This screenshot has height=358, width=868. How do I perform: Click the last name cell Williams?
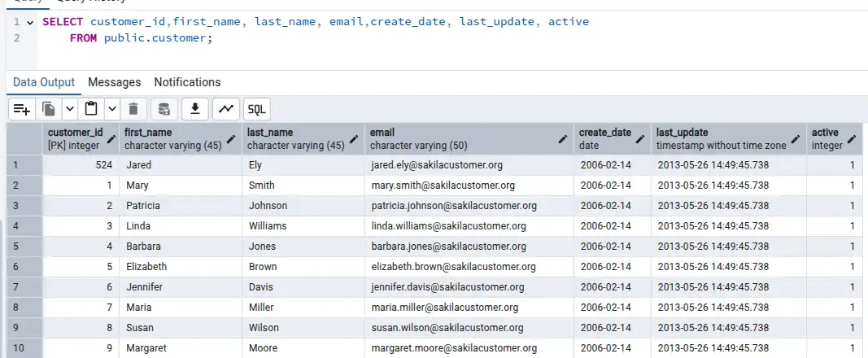[303, 225]
